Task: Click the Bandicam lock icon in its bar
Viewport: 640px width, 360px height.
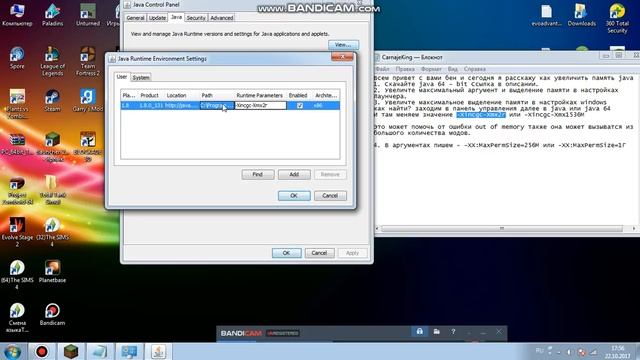Action: [x=420, y=331]
